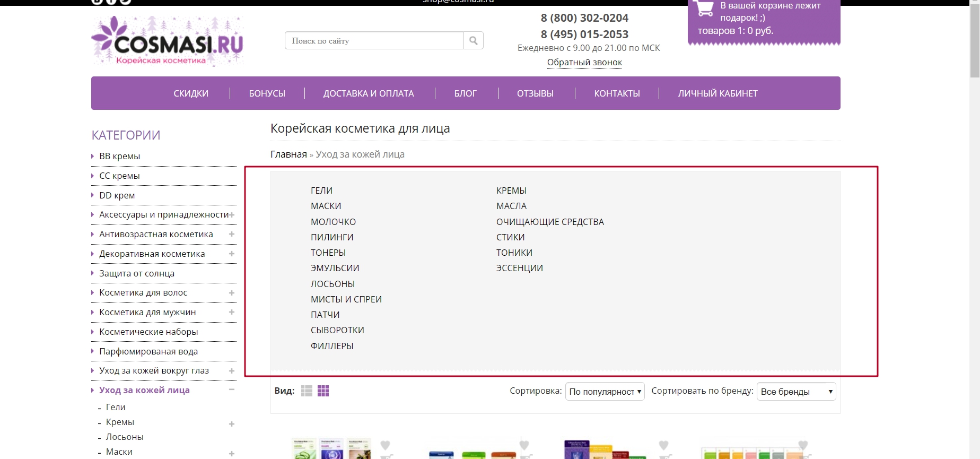Open the Все бренды dropdown

[796, 392]
